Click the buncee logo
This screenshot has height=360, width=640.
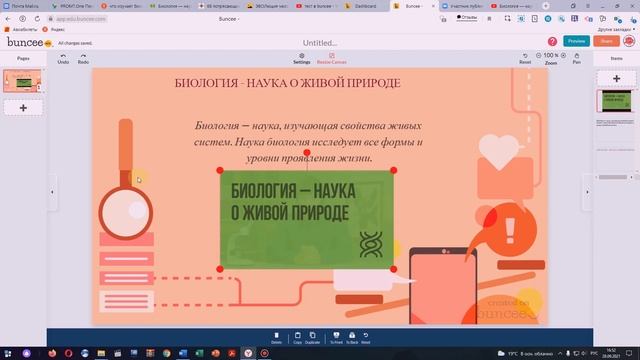29,42
